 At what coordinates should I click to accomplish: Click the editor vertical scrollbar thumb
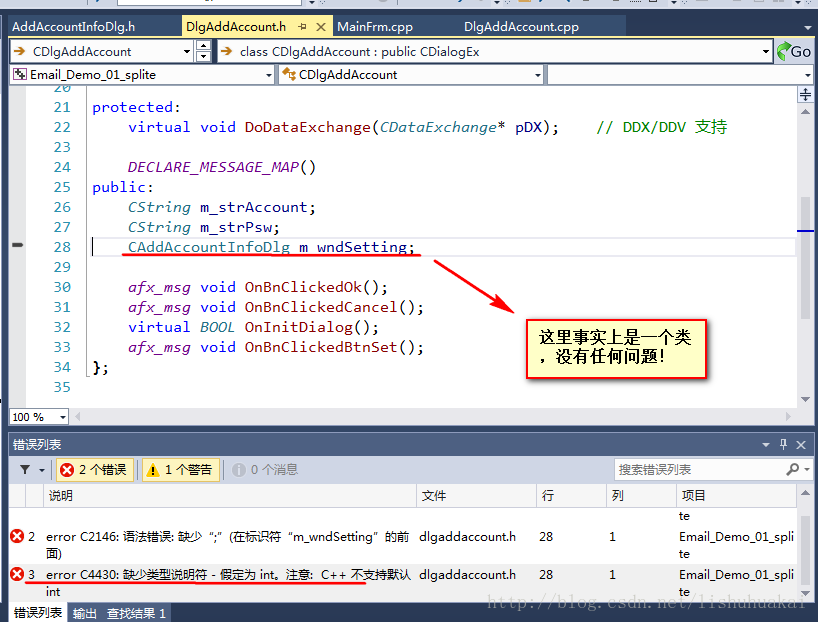[x=805, y=258]
